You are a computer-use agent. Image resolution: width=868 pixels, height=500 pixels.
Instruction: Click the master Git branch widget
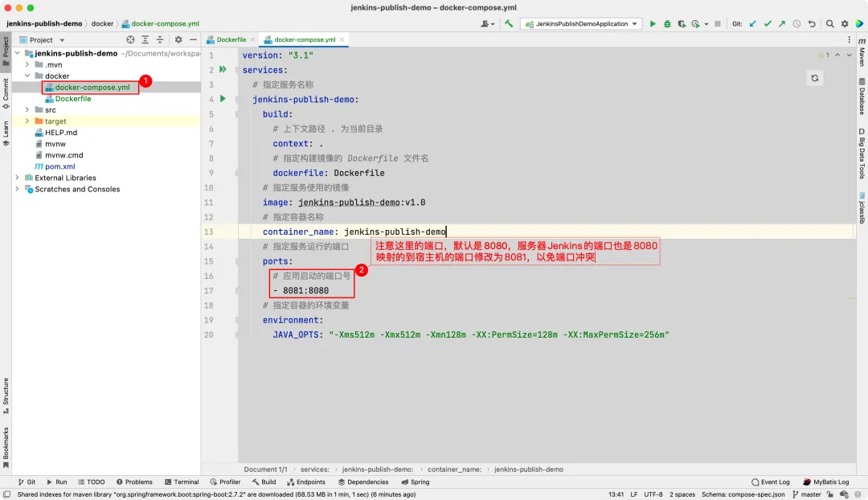point(807,494)
